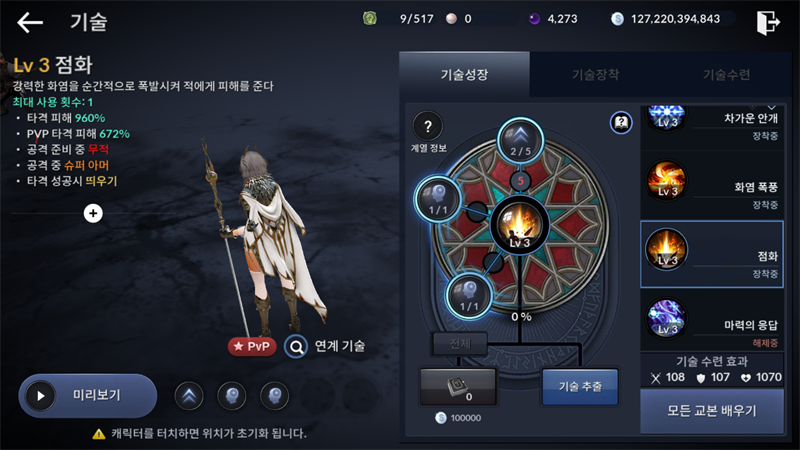Click the center 점화 Lv 3 flame icon
This screenshot has height=450, width=800.
point(520,226)
